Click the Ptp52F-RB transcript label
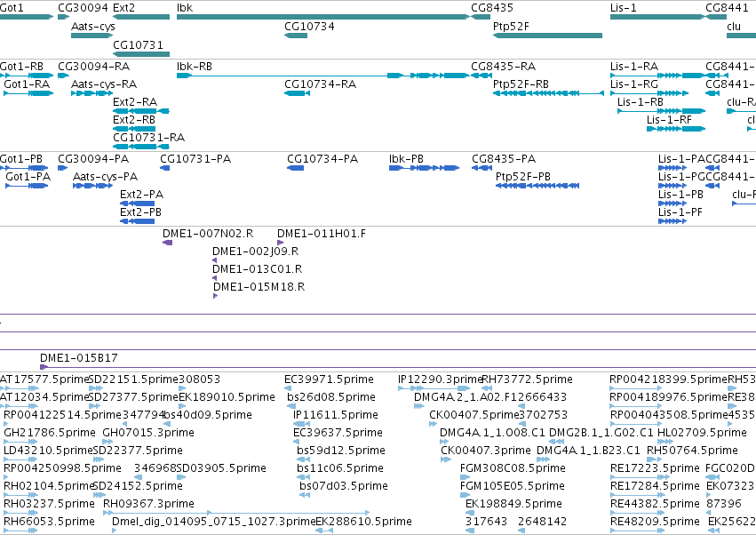This screenshot has height=535, width=756. click(521, 84)
